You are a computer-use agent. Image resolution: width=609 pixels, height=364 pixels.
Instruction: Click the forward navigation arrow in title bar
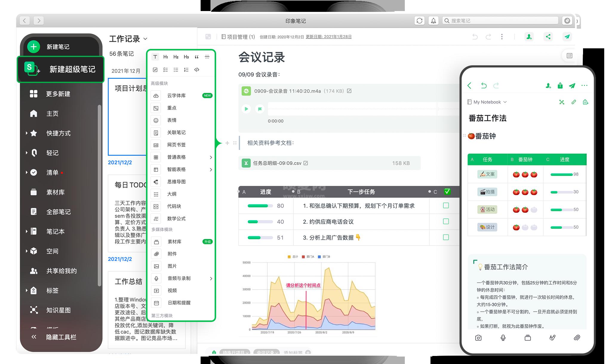pos(39,21)
